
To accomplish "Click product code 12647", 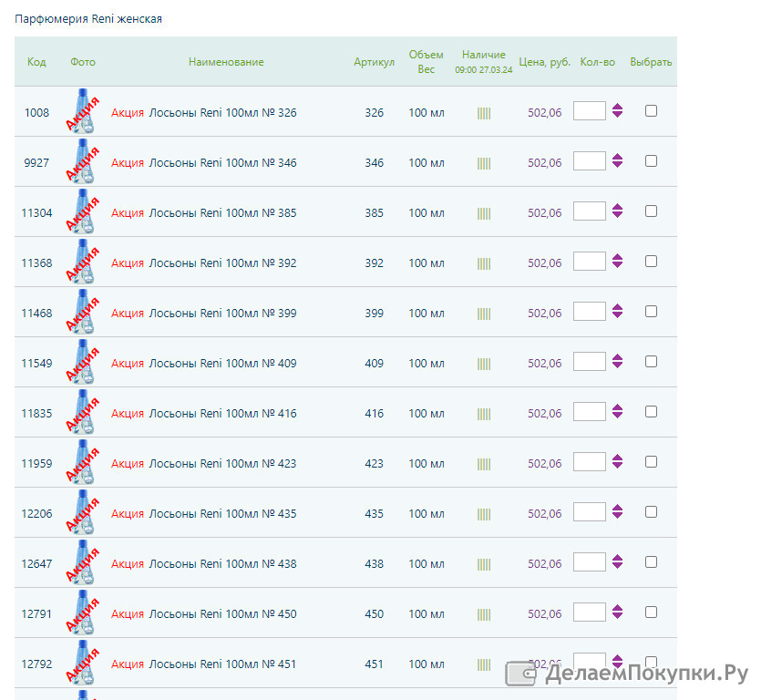I will point(36,564).
